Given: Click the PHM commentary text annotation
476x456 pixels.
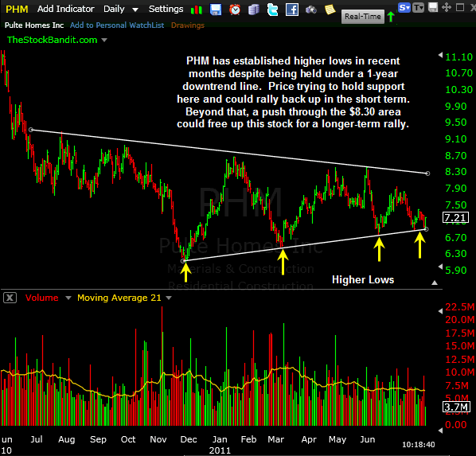Looking at the screenshot, I should (293, 92).
